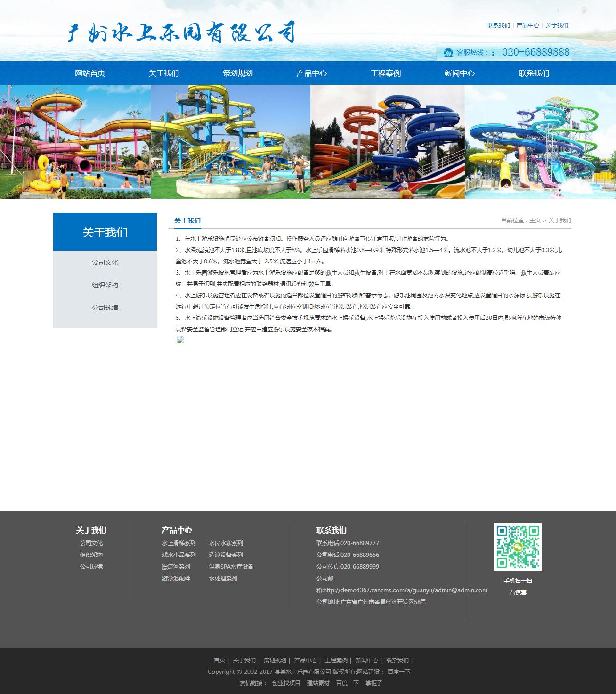Click the first pink water slide banner image
The width and height of the screenshot is (616, 694).
coord(75,141)
